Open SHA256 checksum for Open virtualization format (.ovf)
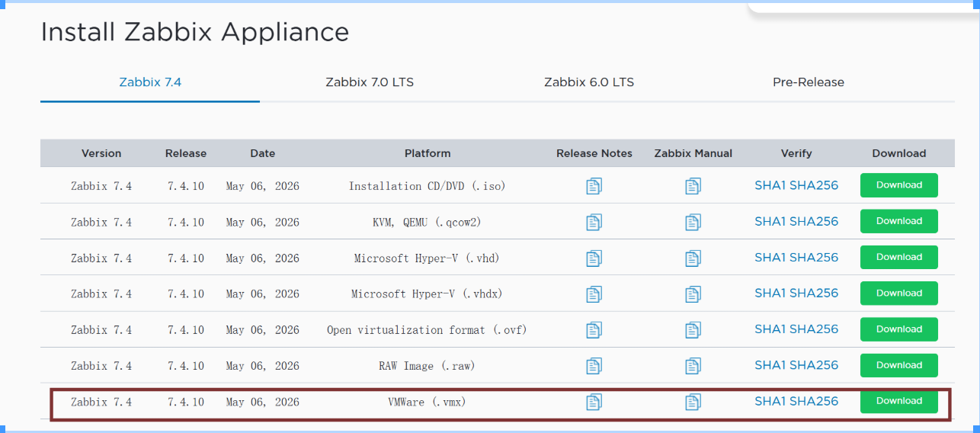This screenshot has width=980, height=433. pyautogui.click(x=814, y=329)
